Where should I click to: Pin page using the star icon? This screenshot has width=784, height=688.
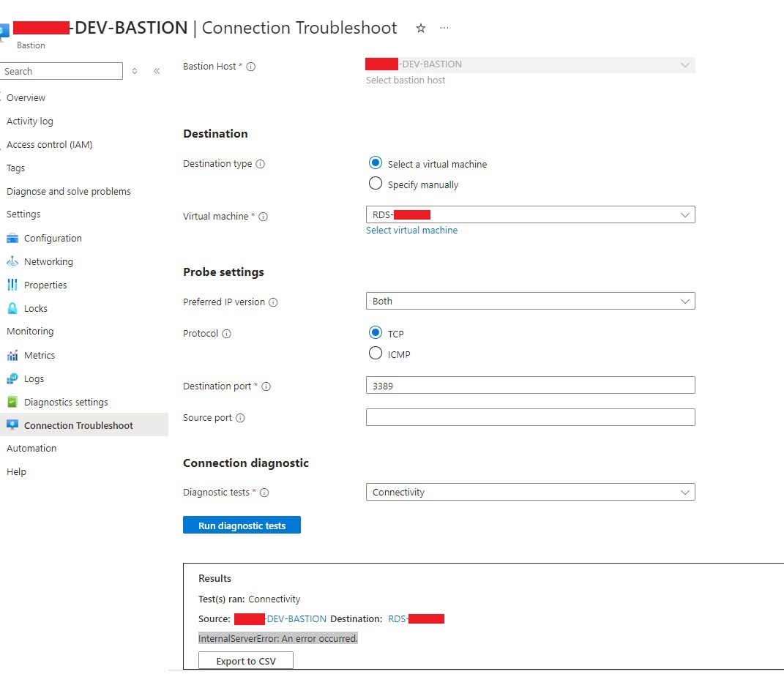(x=421, y=27)
